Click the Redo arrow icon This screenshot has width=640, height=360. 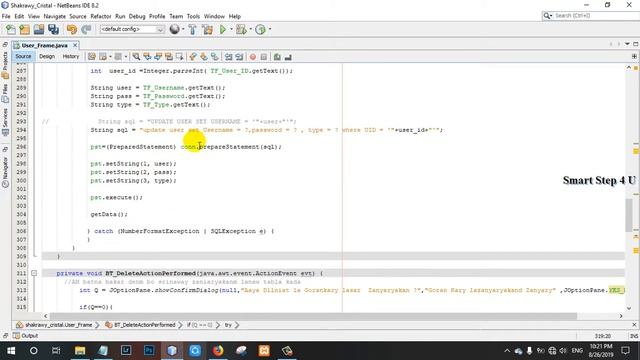pyautogui.click(x=86, y=29)
